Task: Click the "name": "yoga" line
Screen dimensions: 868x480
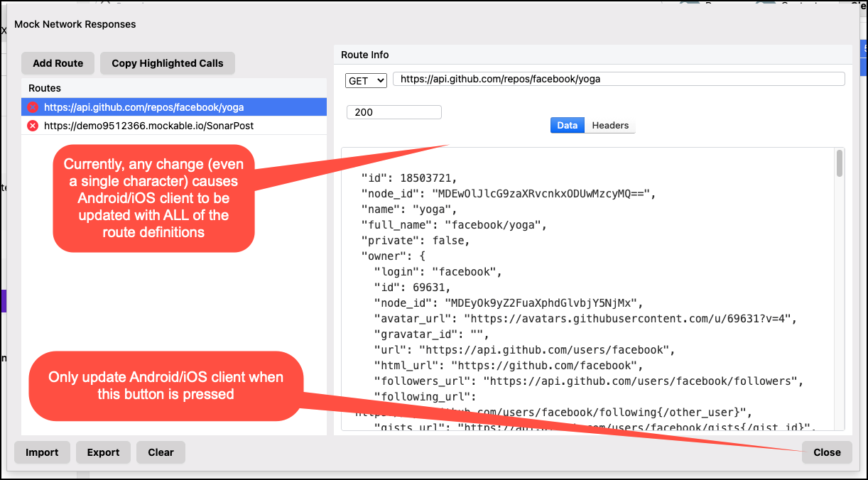Action: [409, 209]
